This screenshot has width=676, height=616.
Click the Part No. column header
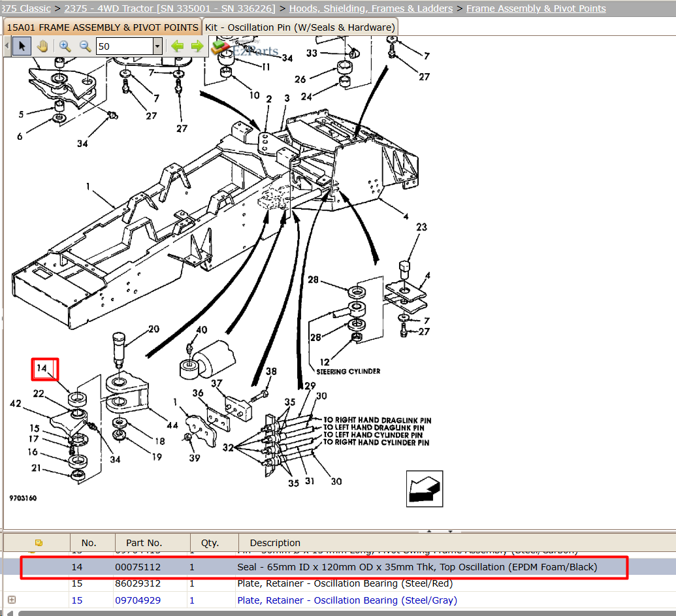pyautogui.click(x=144, y=543)
